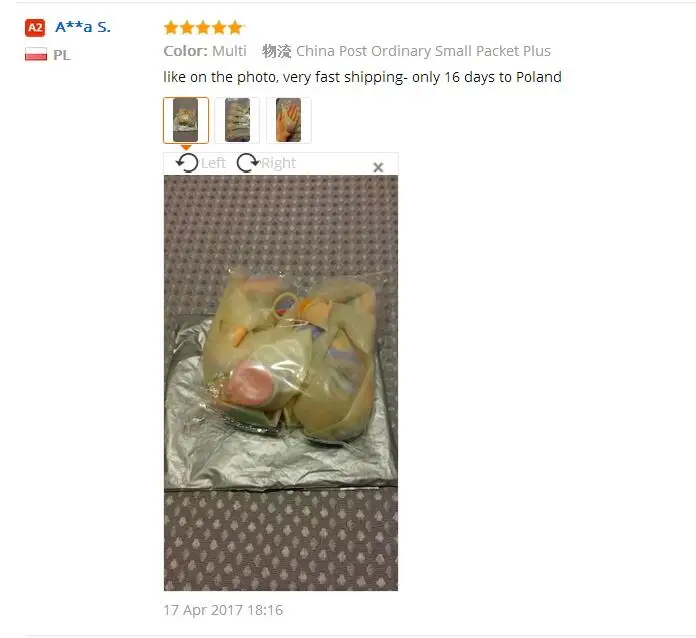Click the Color: Multi text
Viewport: 696px width, 638px height.
coord(205,51)
